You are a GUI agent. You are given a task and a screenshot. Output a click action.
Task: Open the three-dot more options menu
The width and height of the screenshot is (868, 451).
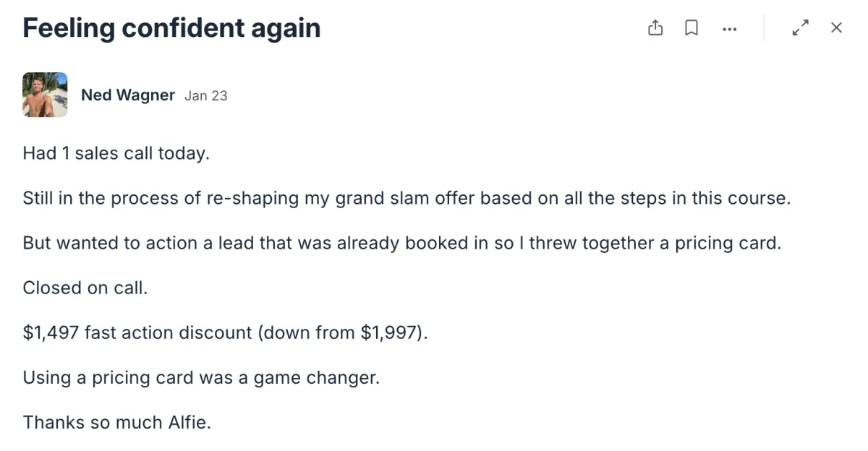tap(729, 29)
